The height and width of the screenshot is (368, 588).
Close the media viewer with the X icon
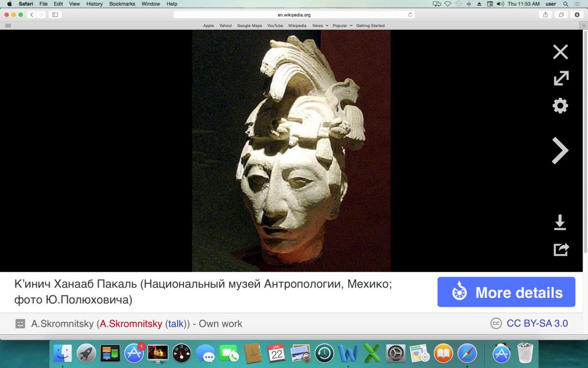pyautogui.click(x=560, y=52)
